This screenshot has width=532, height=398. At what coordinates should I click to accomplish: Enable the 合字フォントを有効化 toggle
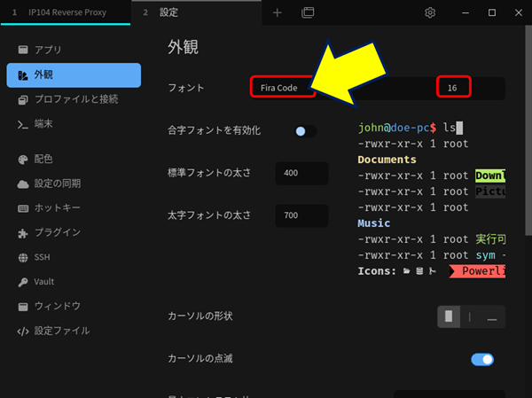[305, 131]
